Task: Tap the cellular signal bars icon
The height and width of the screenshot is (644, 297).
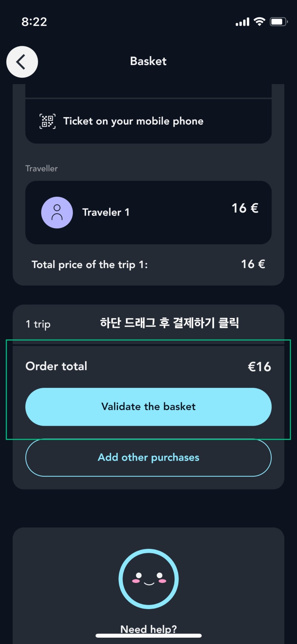Action: [x=242, y=22]
